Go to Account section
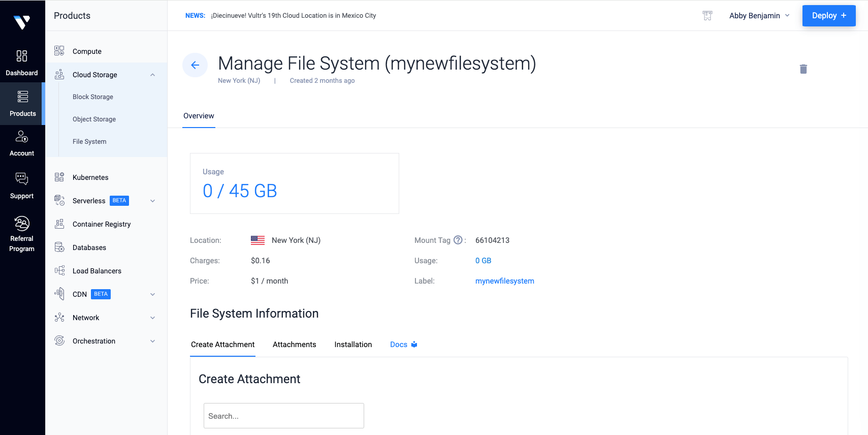This screenshot has height=435, width=868. pos(22,144)
